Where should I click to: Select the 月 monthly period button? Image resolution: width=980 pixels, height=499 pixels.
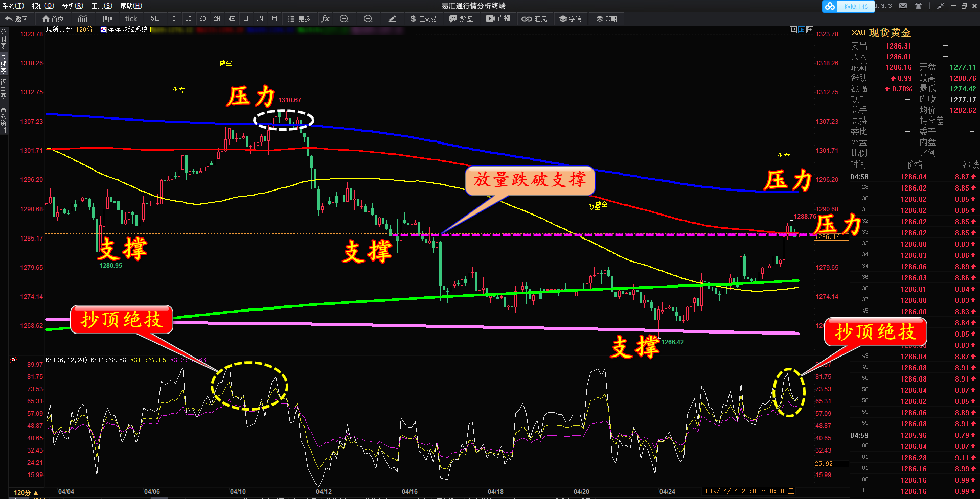[x=275, y=19]
